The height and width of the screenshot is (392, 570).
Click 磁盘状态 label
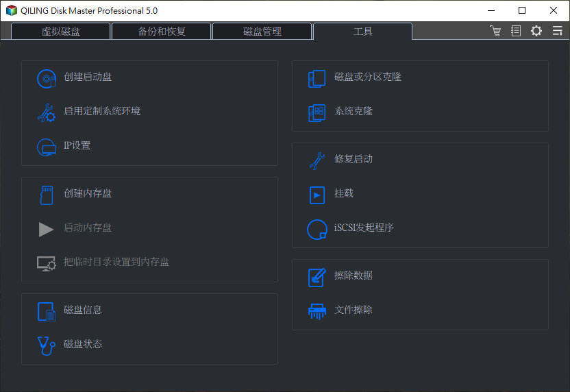pos(83,344)
